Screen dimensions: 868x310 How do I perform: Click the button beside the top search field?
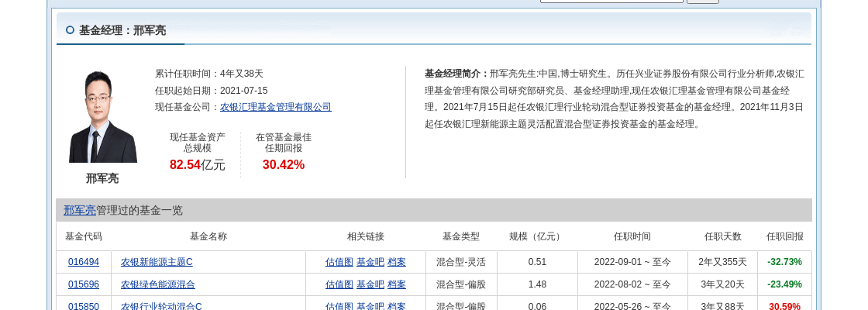tap(703, 2)
